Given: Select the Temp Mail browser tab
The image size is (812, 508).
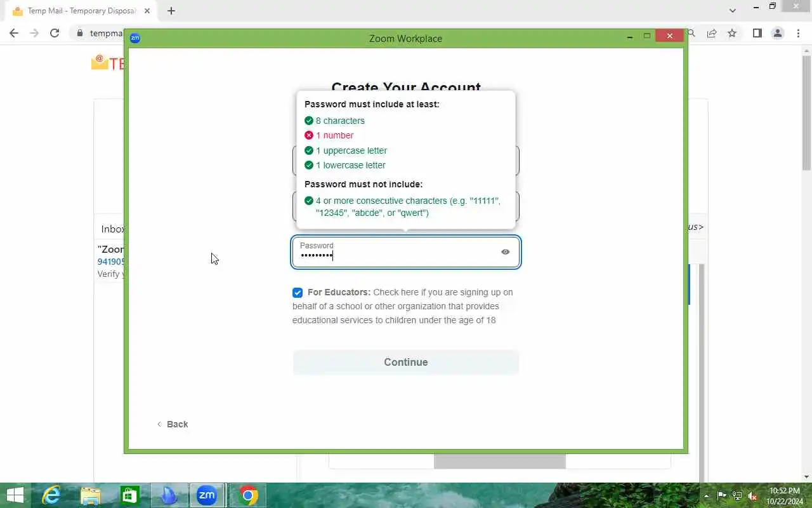Looking at the screenshot, I should [x=81, y=11].
